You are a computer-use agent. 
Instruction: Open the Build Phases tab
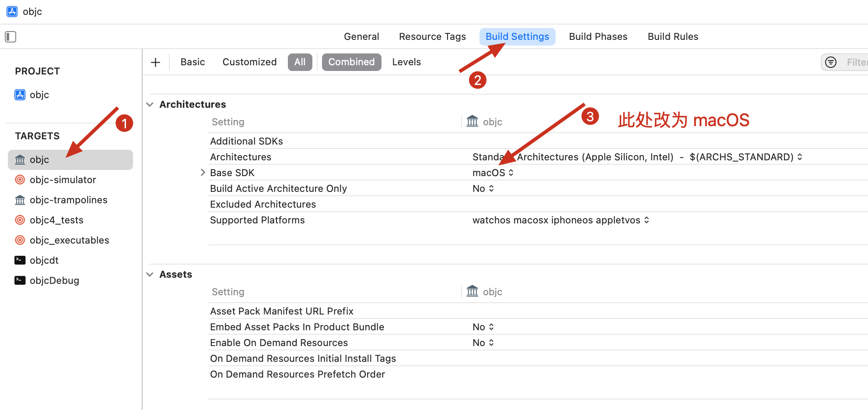[x=598, y=37]
